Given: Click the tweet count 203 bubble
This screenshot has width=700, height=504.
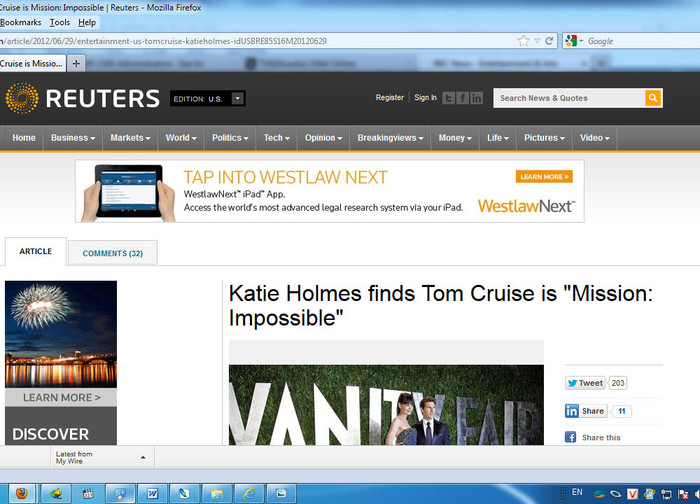Looking at the screenshot, I should pos(618,383).
